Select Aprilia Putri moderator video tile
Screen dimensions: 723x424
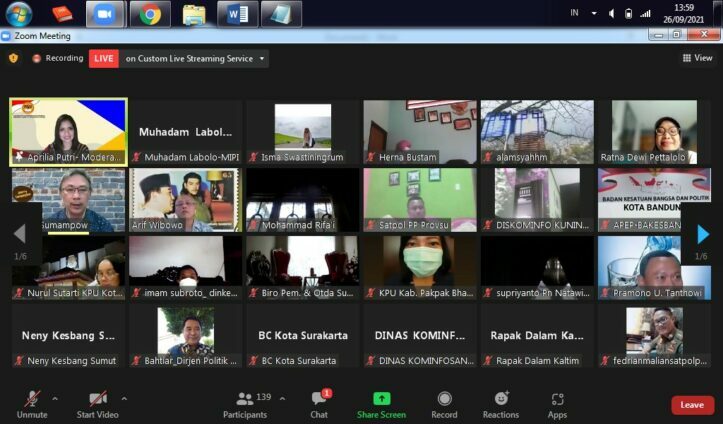68,132
